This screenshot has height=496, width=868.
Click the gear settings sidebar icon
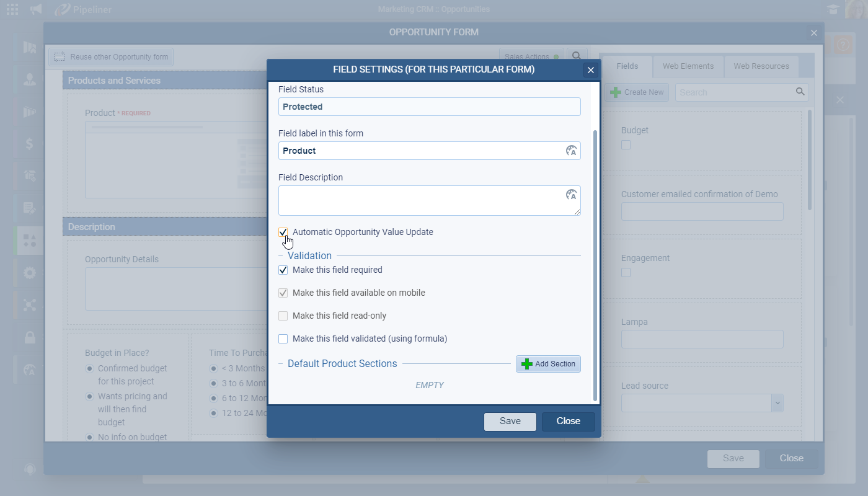coord(29,273)
